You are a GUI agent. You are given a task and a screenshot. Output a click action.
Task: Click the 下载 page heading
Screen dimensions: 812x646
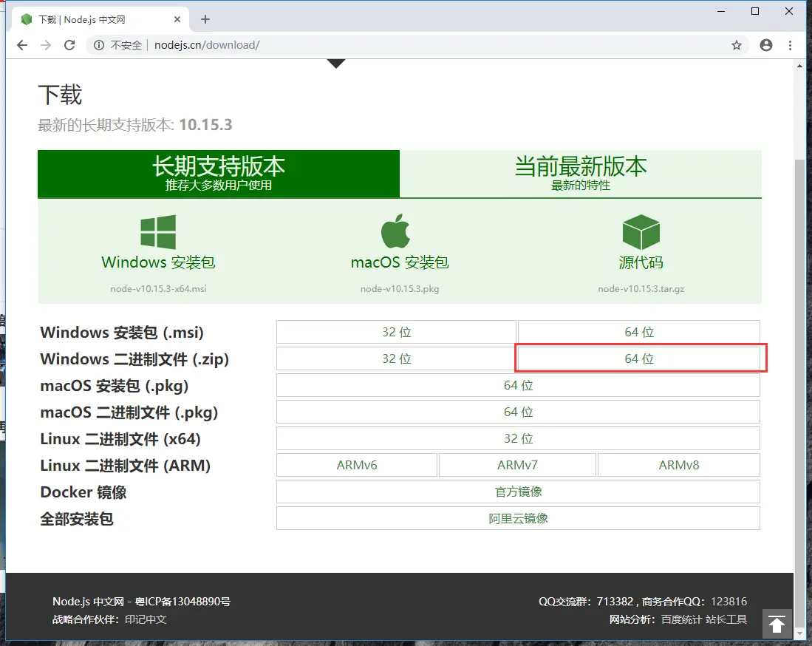60,95
